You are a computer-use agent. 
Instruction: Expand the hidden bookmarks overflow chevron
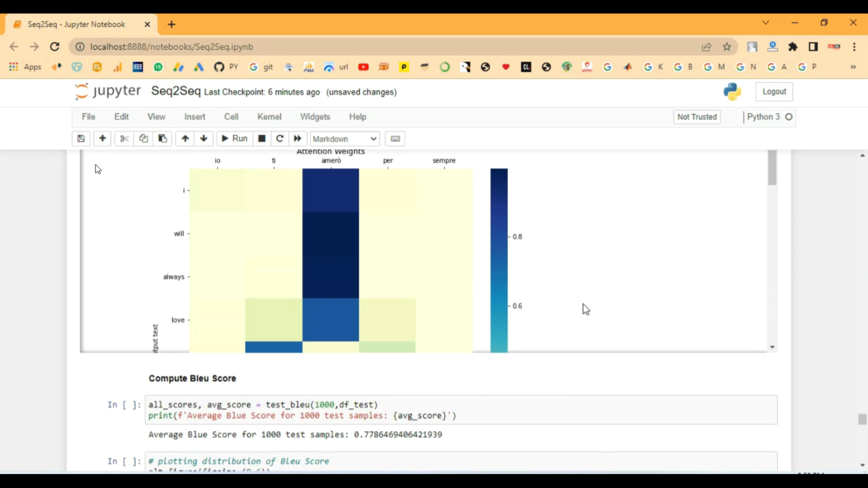click(x=853, y=67)
